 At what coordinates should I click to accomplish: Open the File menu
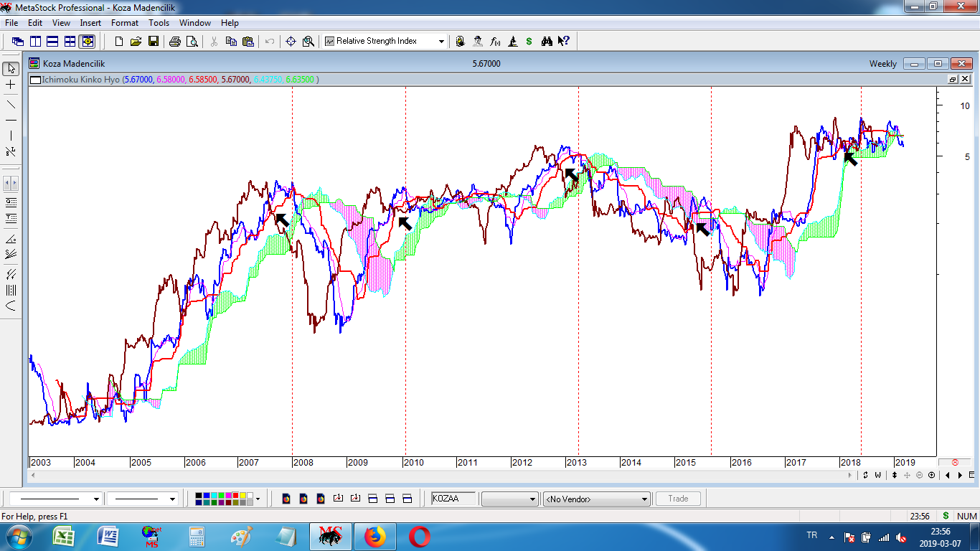[11, 23]
